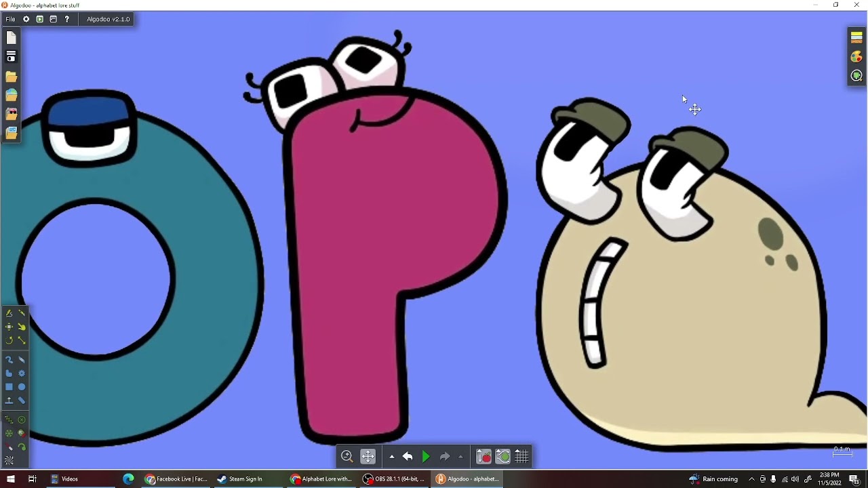Select the Texture tool
The width and height of the screenshot is (868, 488).
(x=9, y=460)
